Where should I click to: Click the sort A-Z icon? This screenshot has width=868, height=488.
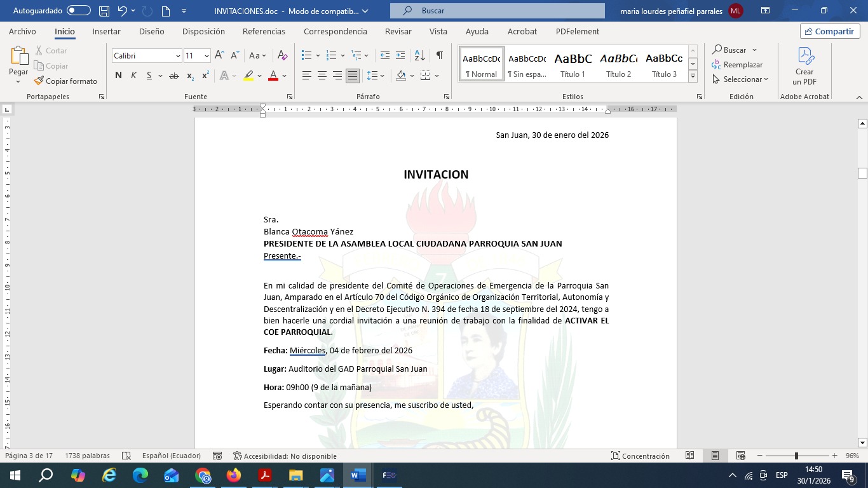tap(419, 56)
